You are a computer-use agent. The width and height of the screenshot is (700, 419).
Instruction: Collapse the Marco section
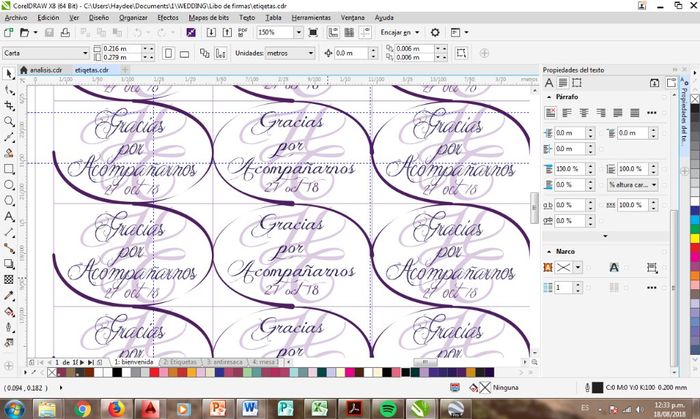point(548,250)
